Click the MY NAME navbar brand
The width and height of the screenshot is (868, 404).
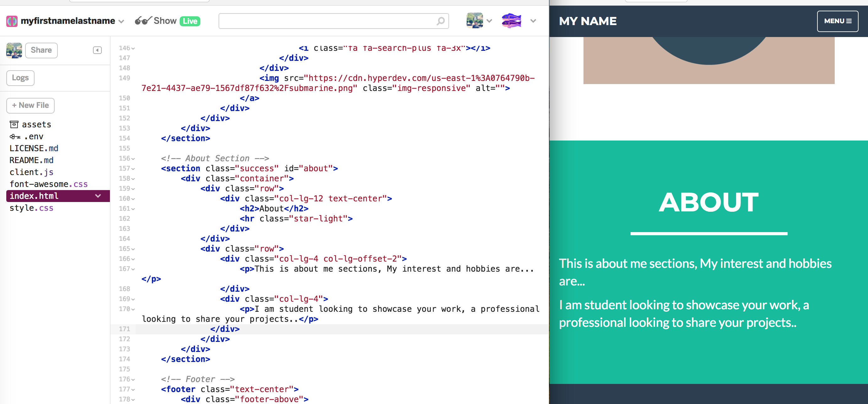point(588,21)
